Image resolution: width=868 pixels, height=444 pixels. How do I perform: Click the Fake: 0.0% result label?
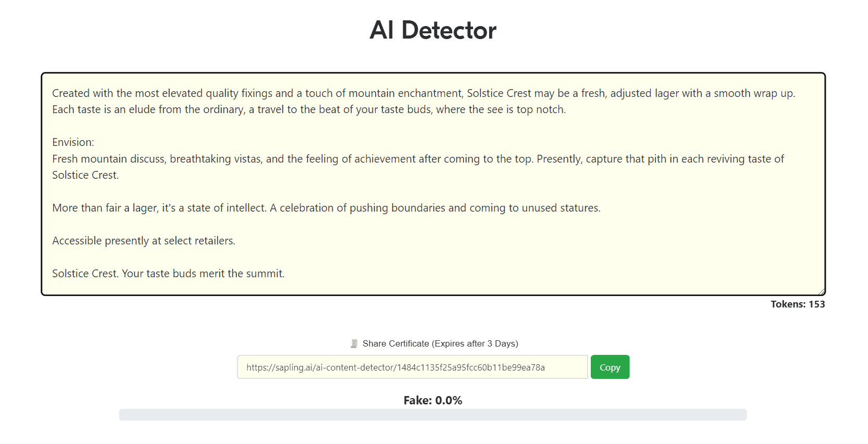[x=432, y=400]
